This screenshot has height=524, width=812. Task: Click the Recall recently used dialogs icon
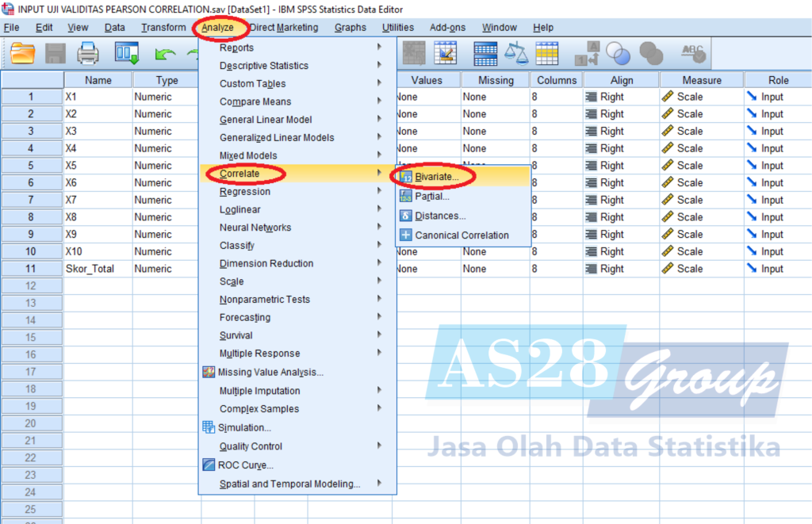[126, 53]
